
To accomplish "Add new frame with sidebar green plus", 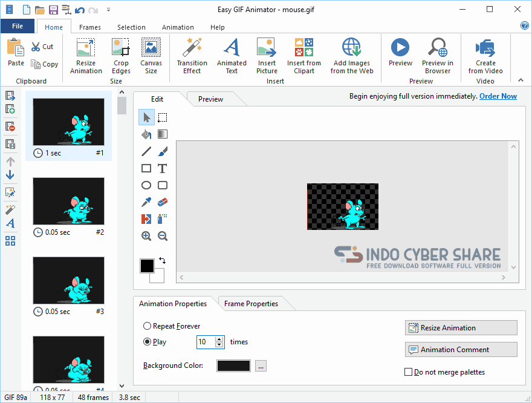I will pyautogui.click(x=10, y=109).
